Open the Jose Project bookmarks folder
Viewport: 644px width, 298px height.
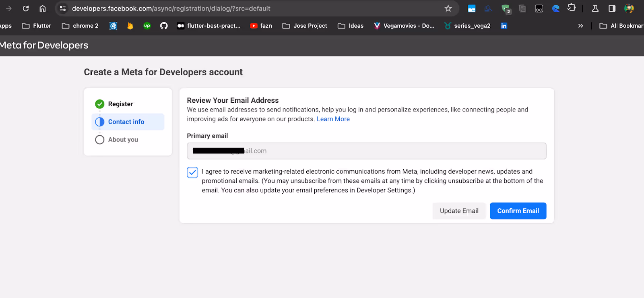pos(305,26)
